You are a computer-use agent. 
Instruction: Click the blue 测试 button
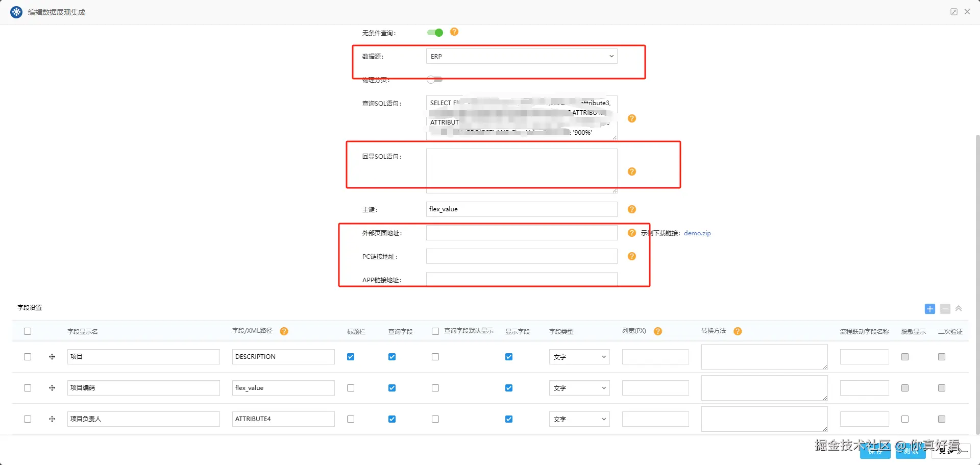click(x=911, y=451)
